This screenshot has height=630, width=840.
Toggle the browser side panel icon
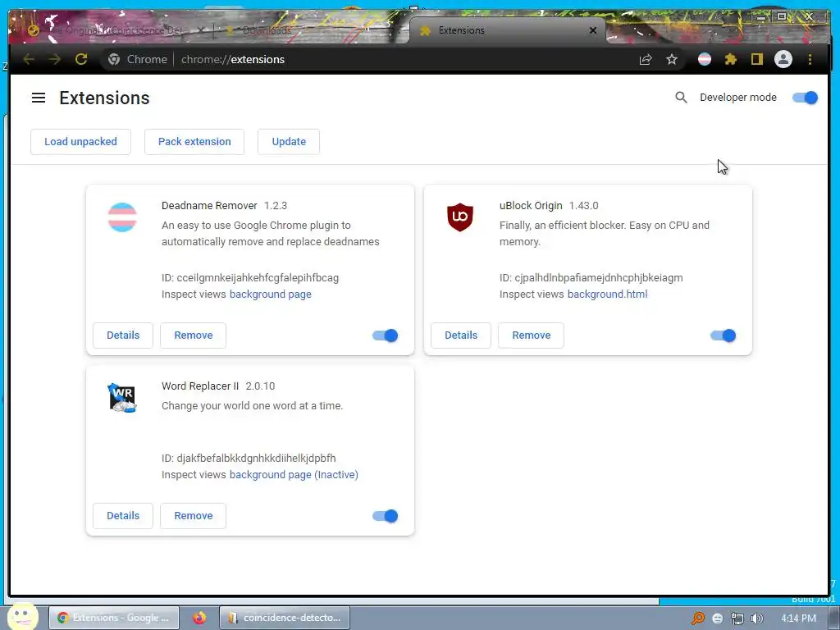point(756,59)
